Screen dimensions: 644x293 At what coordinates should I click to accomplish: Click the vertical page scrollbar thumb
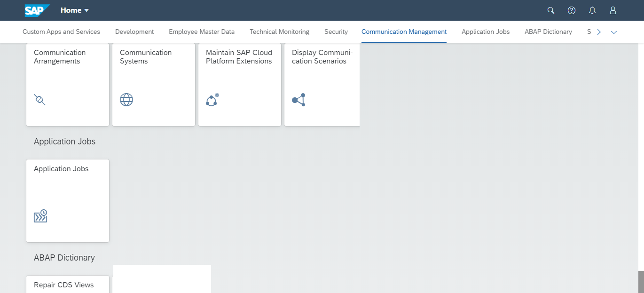coord(641,281)
